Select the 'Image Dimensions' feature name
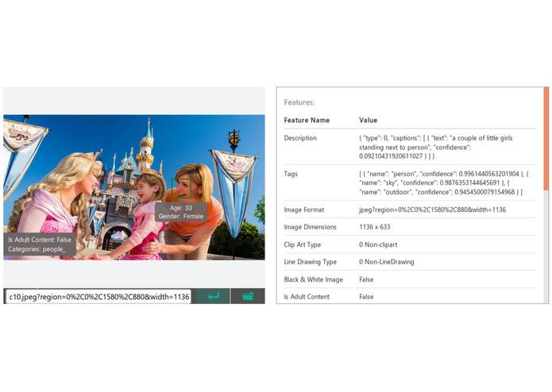Viewport: 552px width, 392px height. (x=310, y=227)
